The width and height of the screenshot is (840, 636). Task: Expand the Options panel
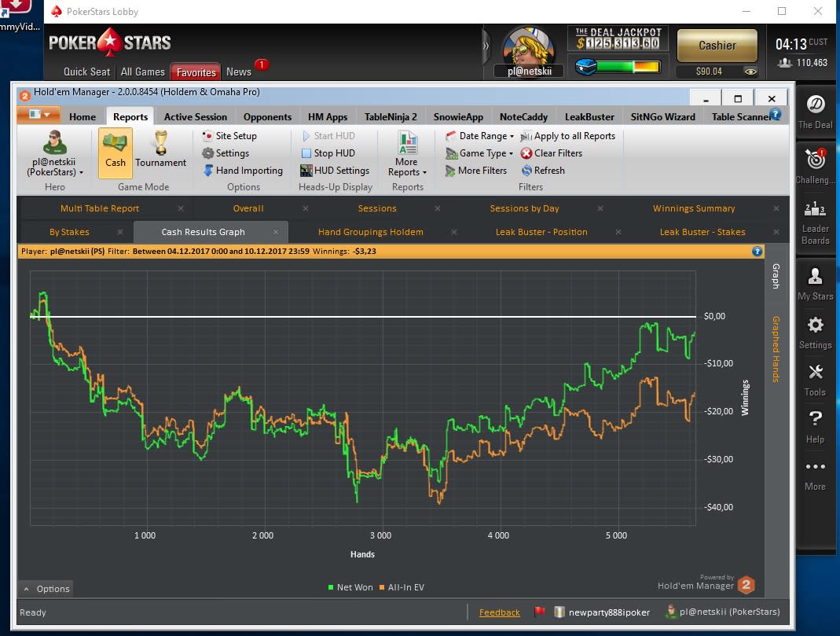pos(46,589)
